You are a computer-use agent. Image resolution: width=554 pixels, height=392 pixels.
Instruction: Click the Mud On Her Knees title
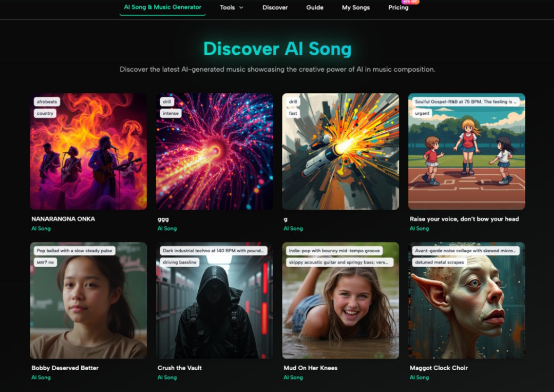pyautogui.click(x=310, y=368)
